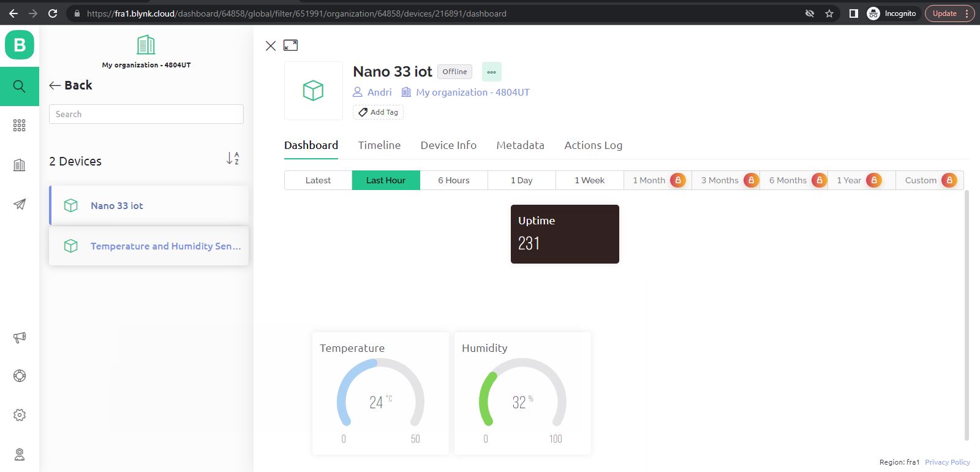The height and width of the screenshot is (472, 980).
Task: Open the settings gear icon in sidebar
Action: pos(20,415)
